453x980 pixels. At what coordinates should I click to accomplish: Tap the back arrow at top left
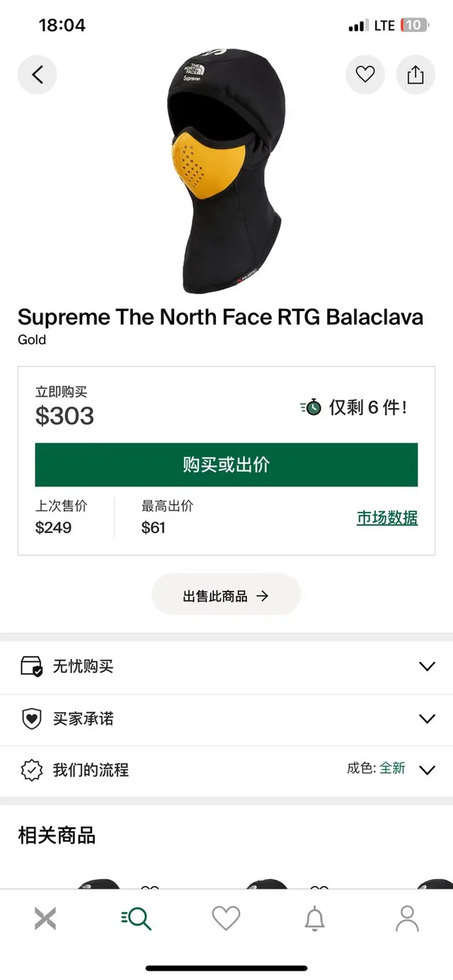click(x=37, y=74)
